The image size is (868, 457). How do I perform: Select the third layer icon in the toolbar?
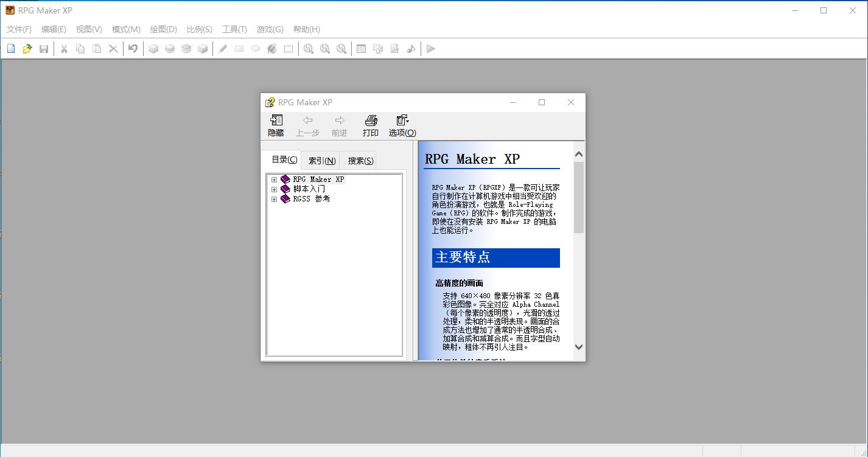pyautogui.click(x=186, y=49)
